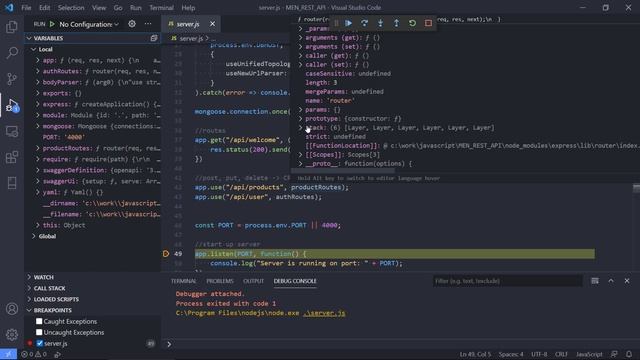Switch to the PROBLEMS panel tab
Viewport: 640px width, 360px height.
pyautogui.click(x=220, y=281)
